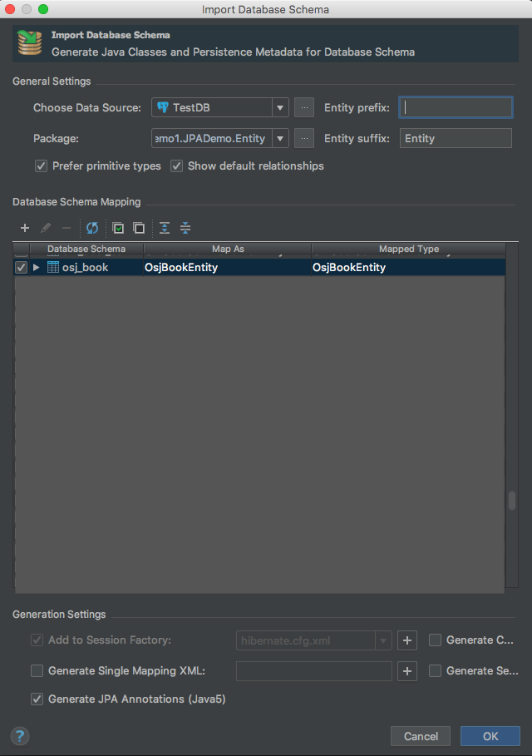Uncheck Generate JPA Annotations (Java5)
The width and height of the screenshot is (532, 756).
click(x=37, y=699)
